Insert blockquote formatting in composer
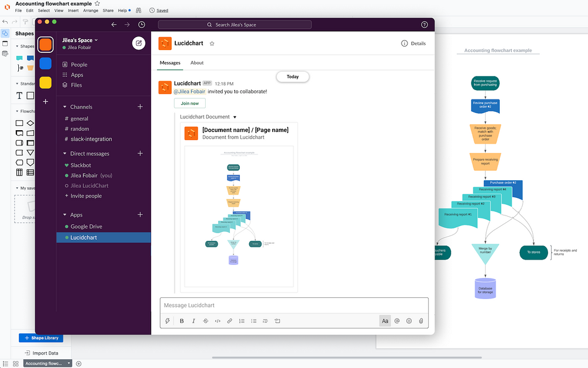588x368 pixels. tap(266, 321)
